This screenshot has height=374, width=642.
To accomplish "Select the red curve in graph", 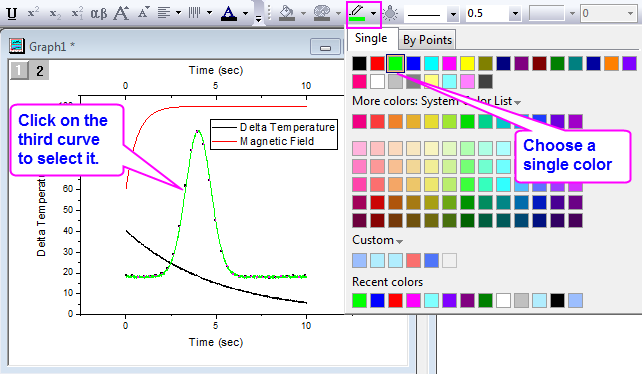I will click(229, 107).
